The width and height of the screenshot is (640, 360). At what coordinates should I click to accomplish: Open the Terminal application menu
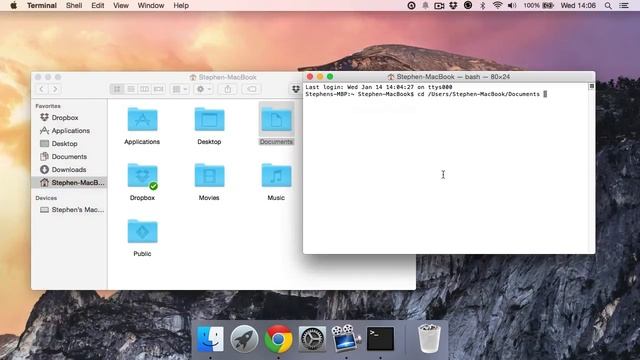point(42,5)
